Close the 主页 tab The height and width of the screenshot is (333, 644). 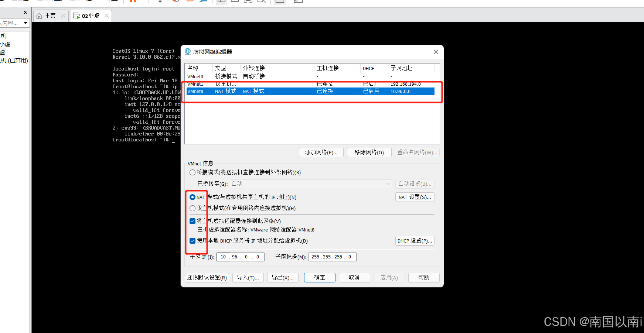63,16
